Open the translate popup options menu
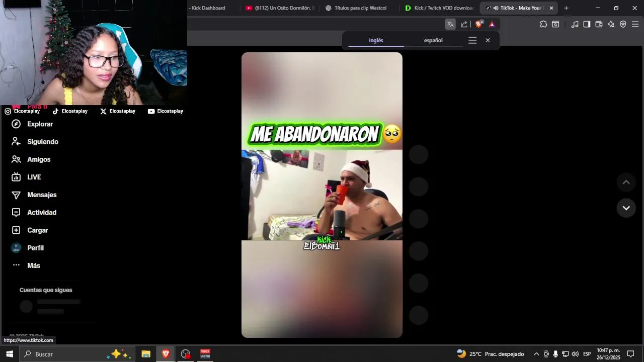This screenshot has height=362, width=644. point(472,40)
